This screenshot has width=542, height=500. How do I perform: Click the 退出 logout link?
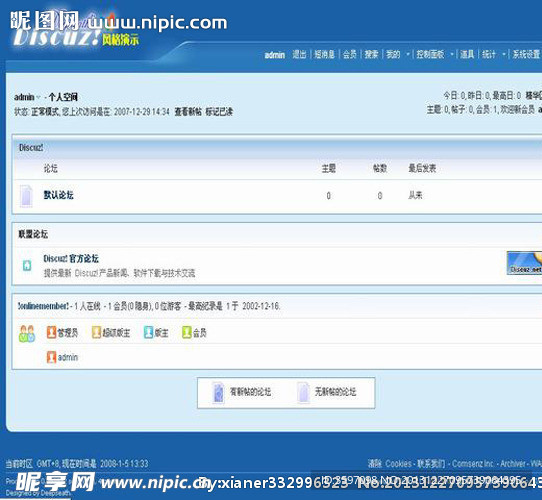299,54
